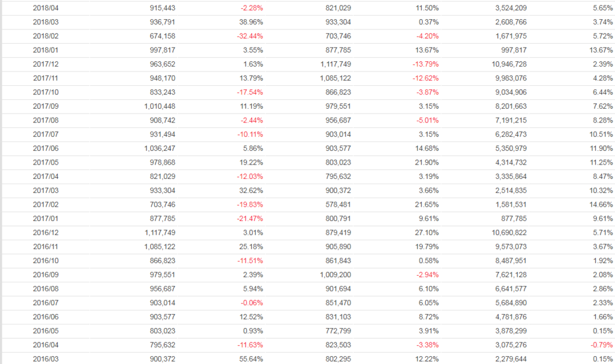Viewport: 615px width, 364px height.
Task: Select the 38.96% percentage cell
Action: (251, 22)
